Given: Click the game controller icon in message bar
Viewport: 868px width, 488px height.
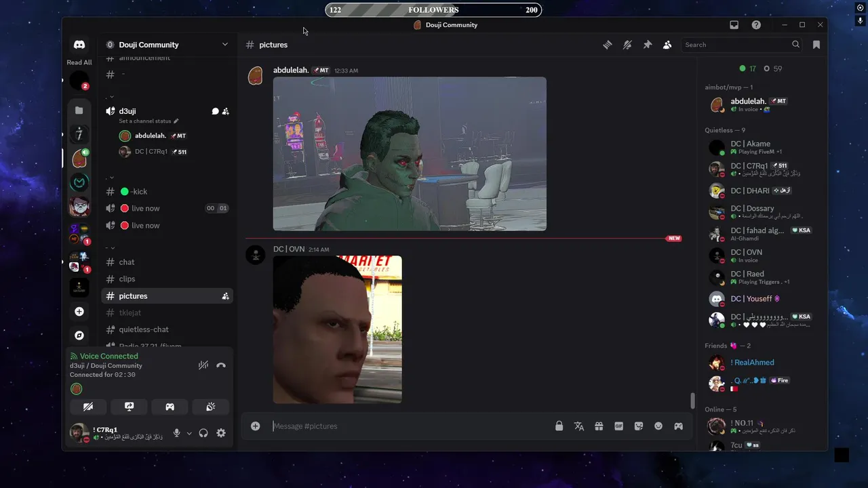Looking at the screenshot, I should [x=678, y=426].
